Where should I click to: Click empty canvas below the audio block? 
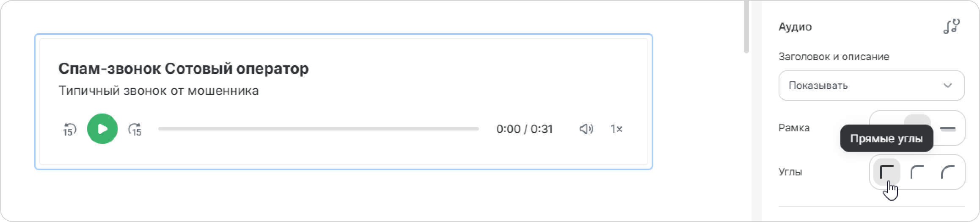343,195
